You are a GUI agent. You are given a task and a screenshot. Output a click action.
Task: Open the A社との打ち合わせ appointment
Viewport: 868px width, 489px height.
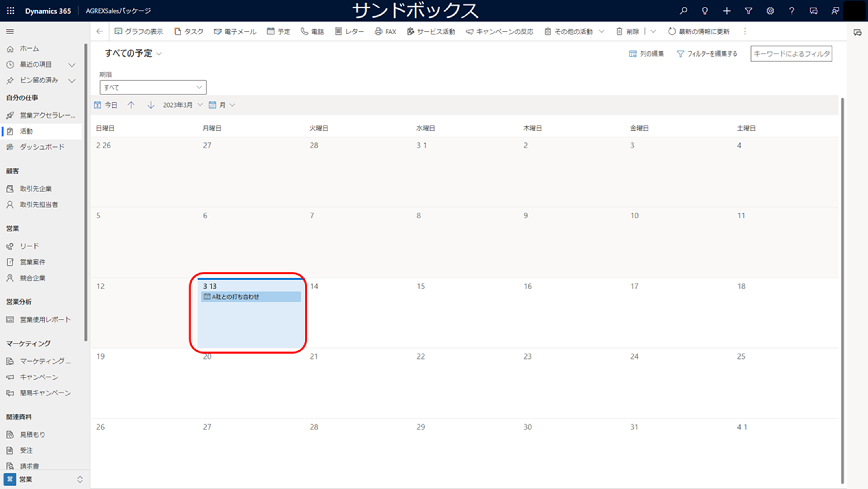[x=251, y=297]
